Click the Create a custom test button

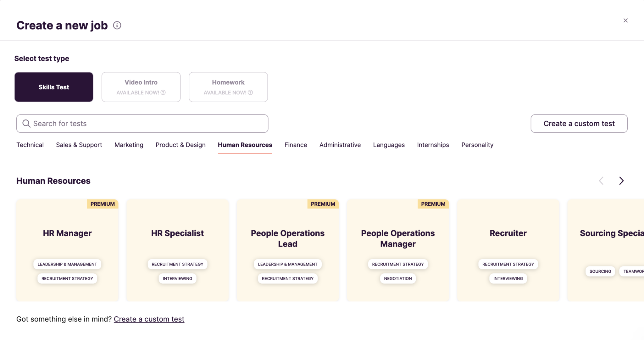(579, 123)
